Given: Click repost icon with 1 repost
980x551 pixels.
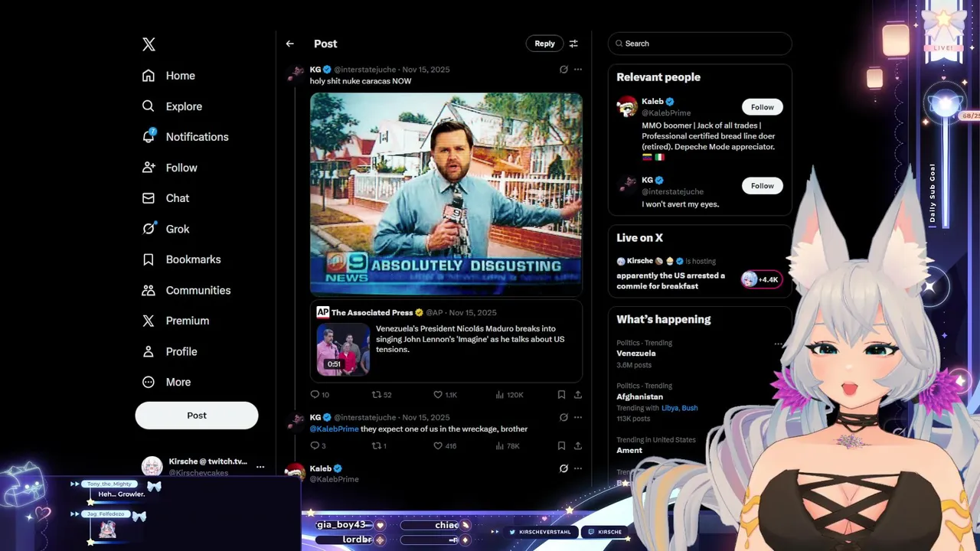Looking at the screenshot, I should pyautogui.click(x=378, y=446).
